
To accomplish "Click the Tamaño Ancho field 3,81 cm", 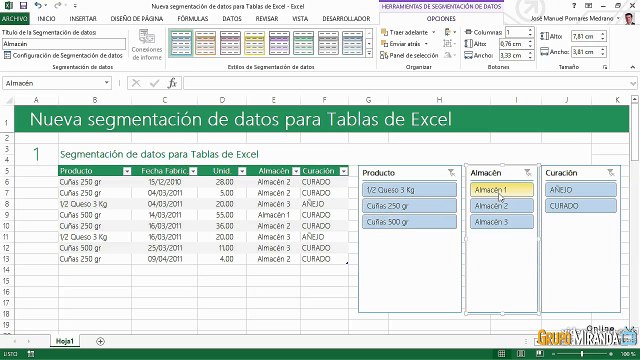I will [x=585, y=52].
